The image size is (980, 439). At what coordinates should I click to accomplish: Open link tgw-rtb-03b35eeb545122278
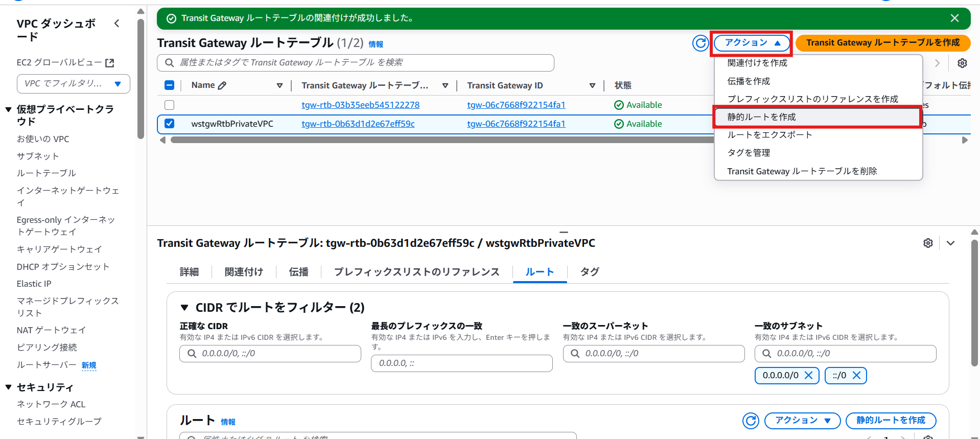click(x=360, y=105)
